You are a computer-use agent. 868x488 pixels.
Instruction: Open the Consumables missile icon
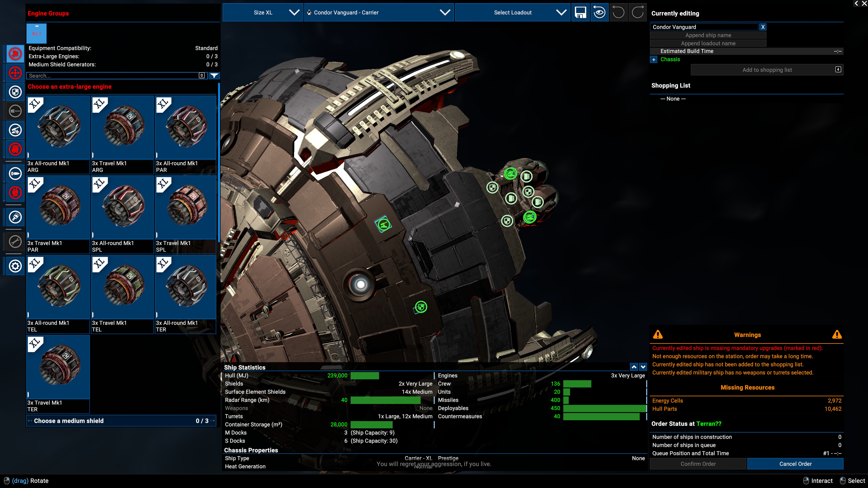click(x=15, y=174)
